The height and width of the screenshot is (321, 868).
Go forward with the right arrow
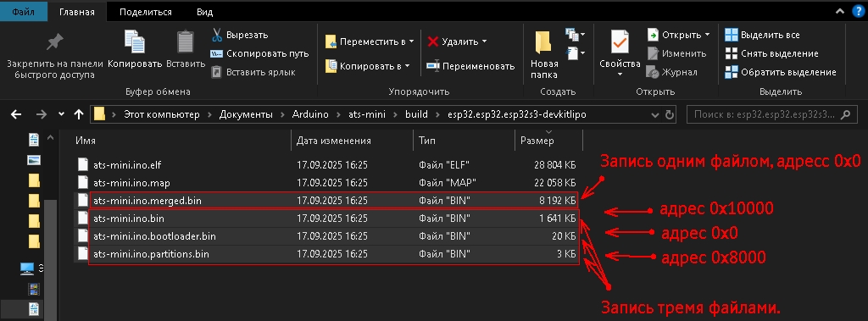pyautogui.click(x=42, y=114)
